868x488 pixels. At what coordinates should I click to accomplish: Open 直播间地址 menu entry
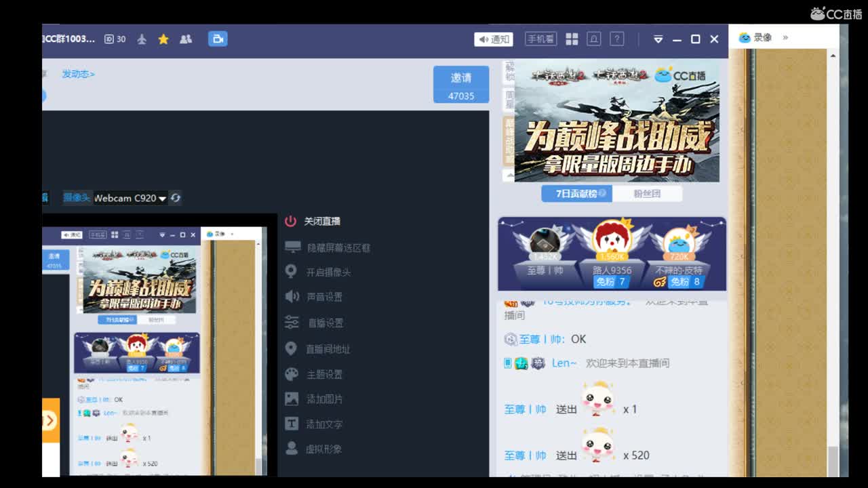[x=328, y=349]
